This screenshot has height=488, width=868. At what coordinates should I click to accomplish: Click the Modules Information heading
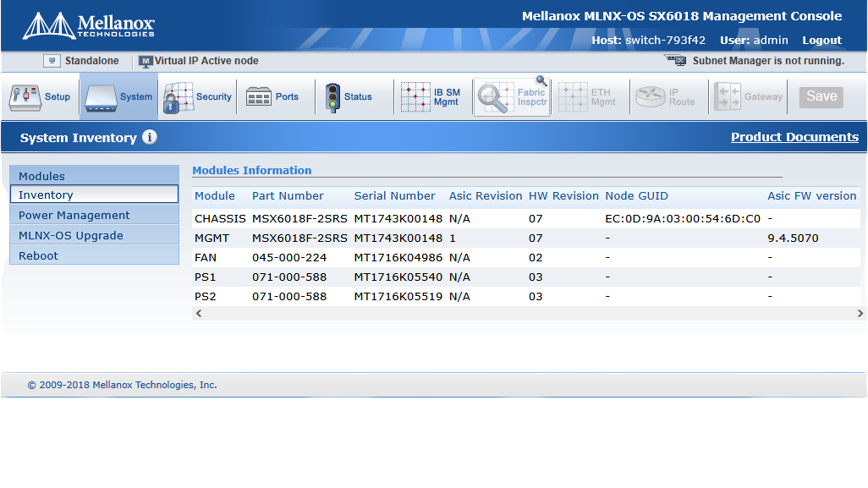click(x=252, y=170)
